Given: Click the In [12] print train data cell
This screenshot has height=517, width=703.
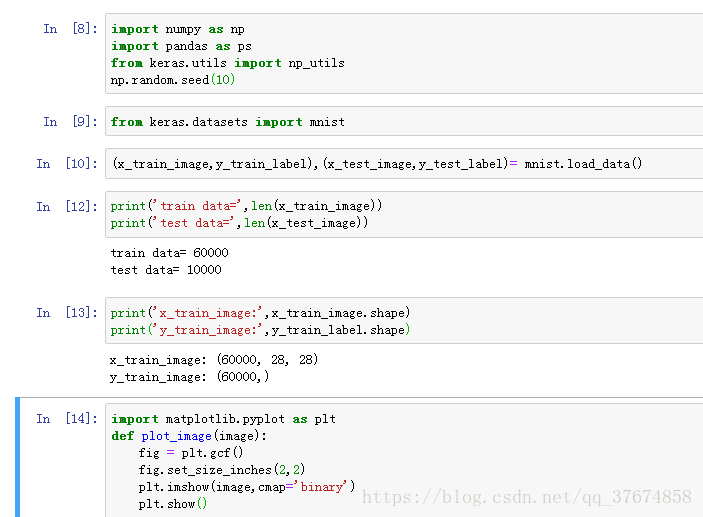Looking at the screenshot, I should (x=404, y=214).
